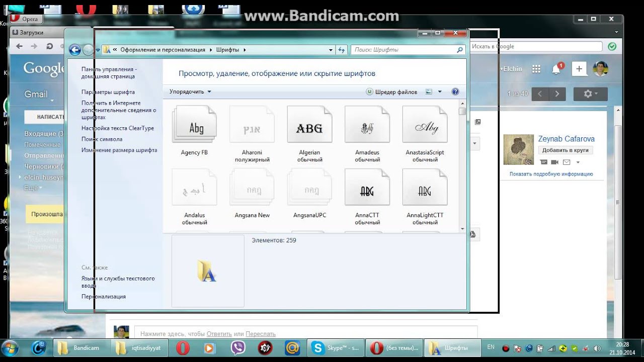This screenshot has height=362, width=644.
Task: Select the AnnaCTT font
Action: coord(367,197)
